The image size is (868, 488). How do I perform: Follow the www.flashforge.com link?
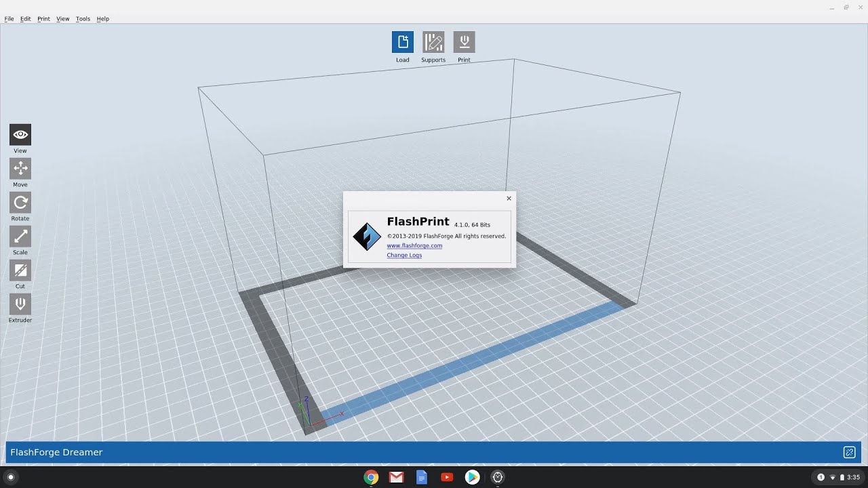click(x=414, y=245)
